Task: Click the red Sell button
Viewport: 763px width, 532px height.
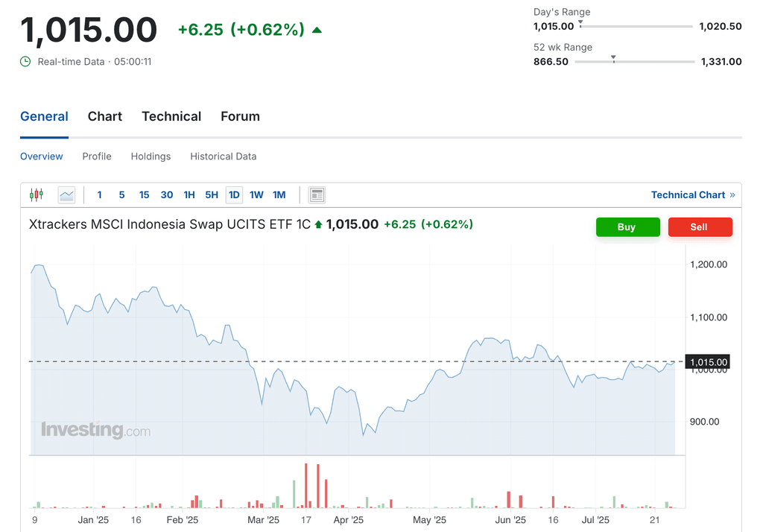Action: tap(700, 227)
